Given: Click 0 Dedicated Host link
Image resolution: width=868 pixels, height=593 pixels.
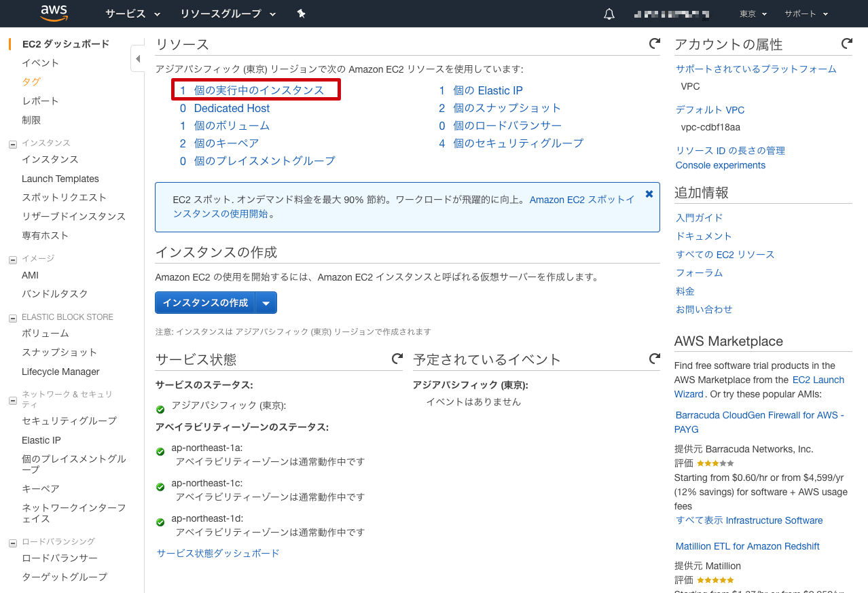Looking at the screenshot, I should 225,108.
